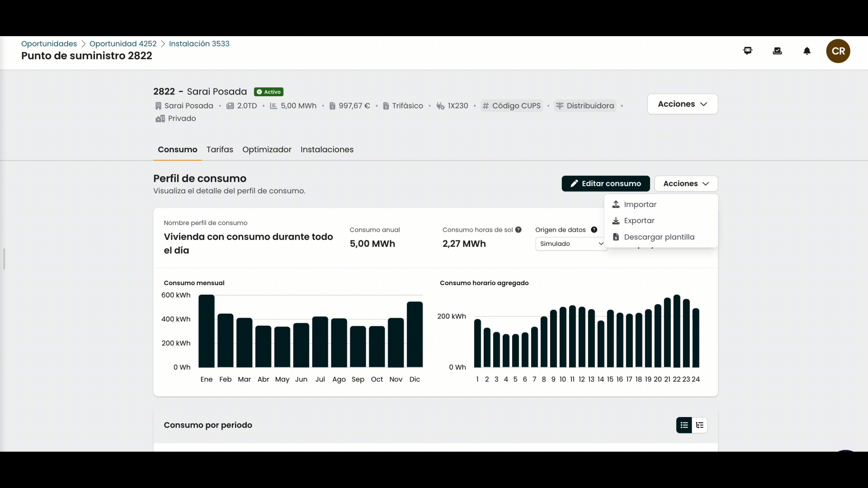868x488 pixels.
Task: Click the phase icon before Trifásico
Action: [386, 106]
